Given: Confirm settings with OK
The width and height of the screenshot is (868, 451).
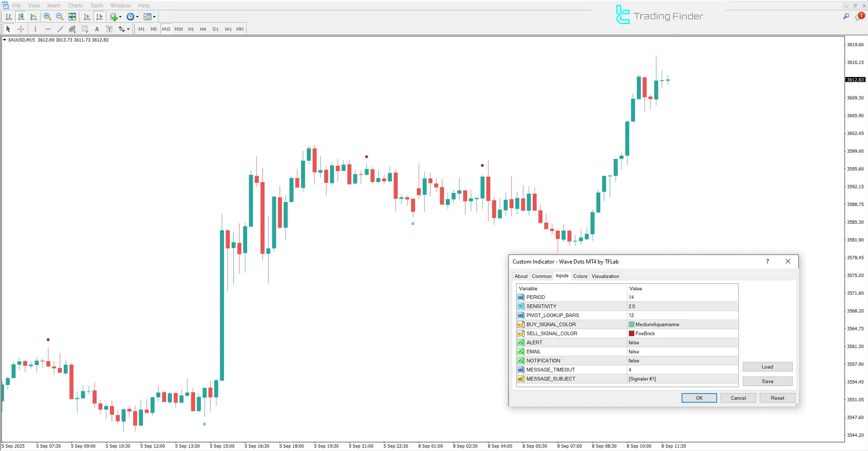Looking at the screenshot, I should pyautogui.click(x=699, y=398).
